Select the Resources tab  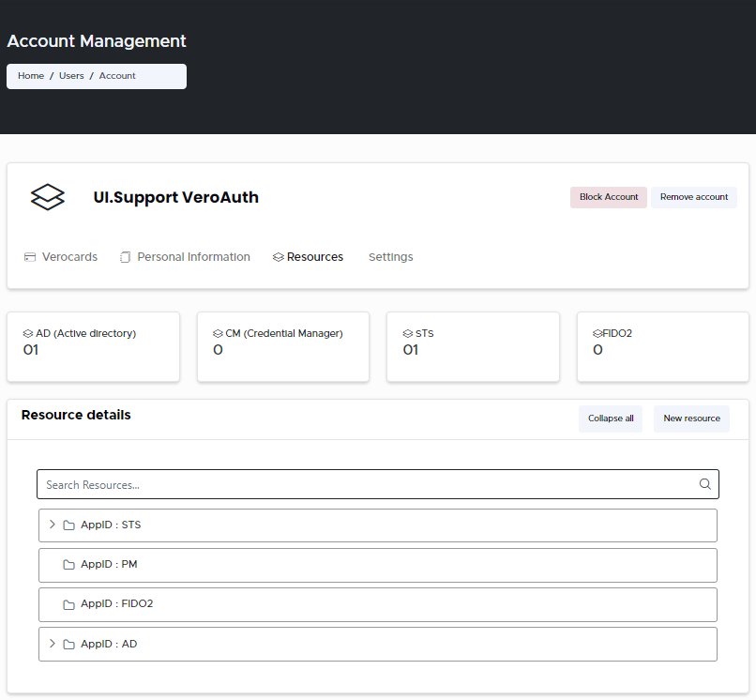[308, 257]
